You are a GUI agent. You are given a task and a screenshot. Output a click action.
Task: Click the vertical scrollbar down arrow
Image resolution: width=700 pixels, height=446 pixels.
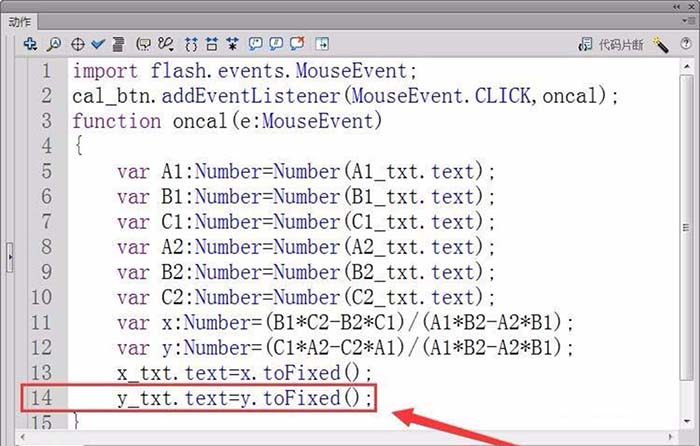tap(687, 421)
